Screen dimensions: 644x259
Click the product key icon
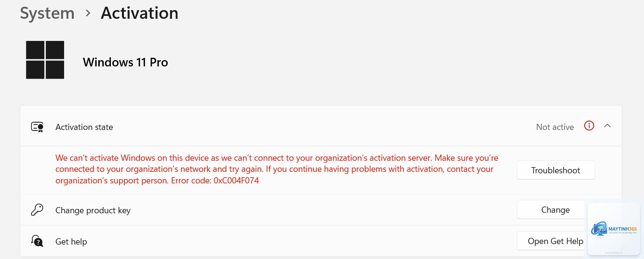[37, 210]
